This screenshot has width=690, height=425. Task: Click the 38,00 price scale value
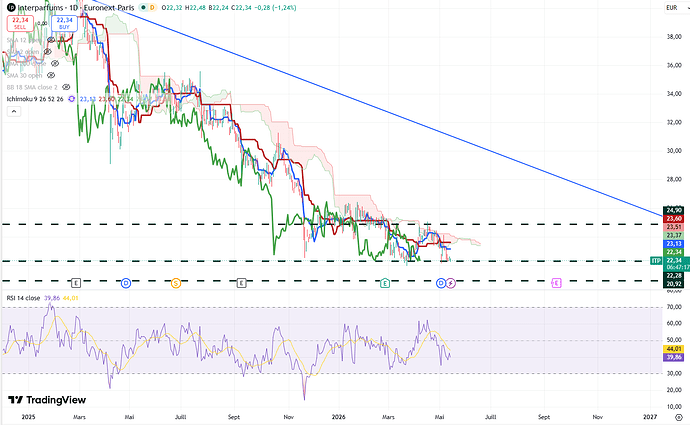pos(674,37)
